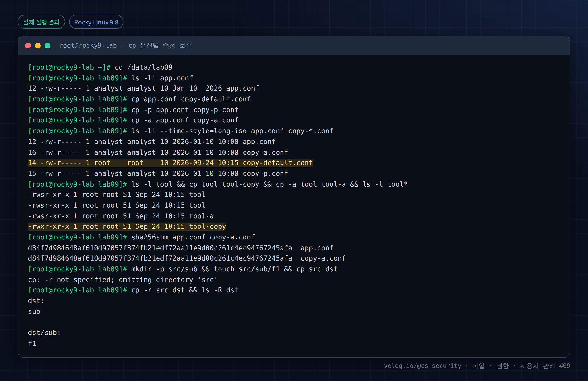Click the 'ls -l tool && cp tool tool-copy' command

(x=218, y=184)
